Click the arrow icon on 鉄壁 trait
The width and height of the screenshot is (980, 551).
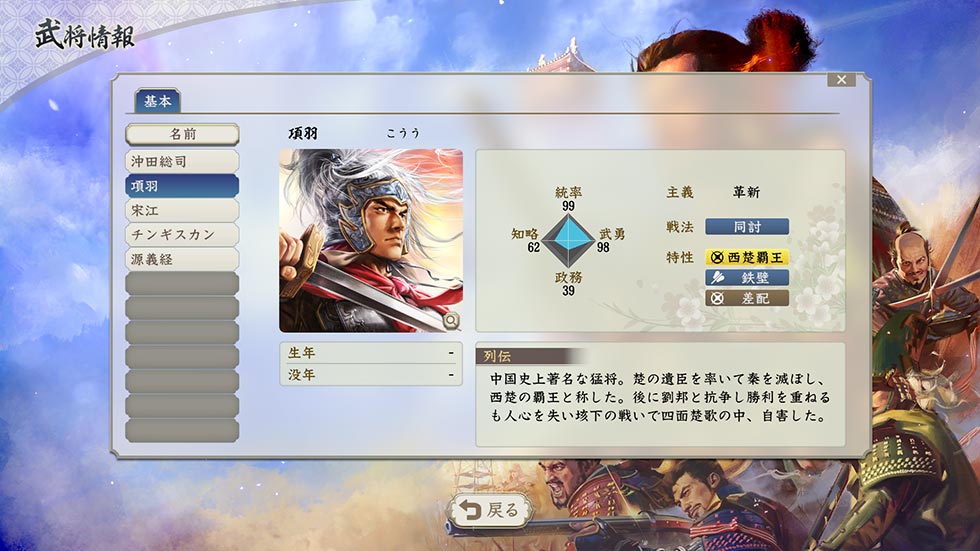(x=718, y=278)
